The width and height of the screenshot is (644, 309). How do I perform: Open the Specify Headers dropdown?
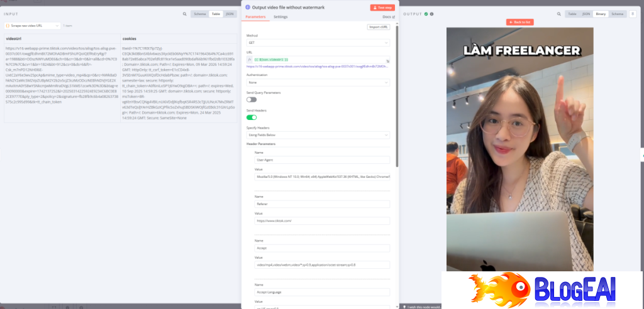pos(318,134)
